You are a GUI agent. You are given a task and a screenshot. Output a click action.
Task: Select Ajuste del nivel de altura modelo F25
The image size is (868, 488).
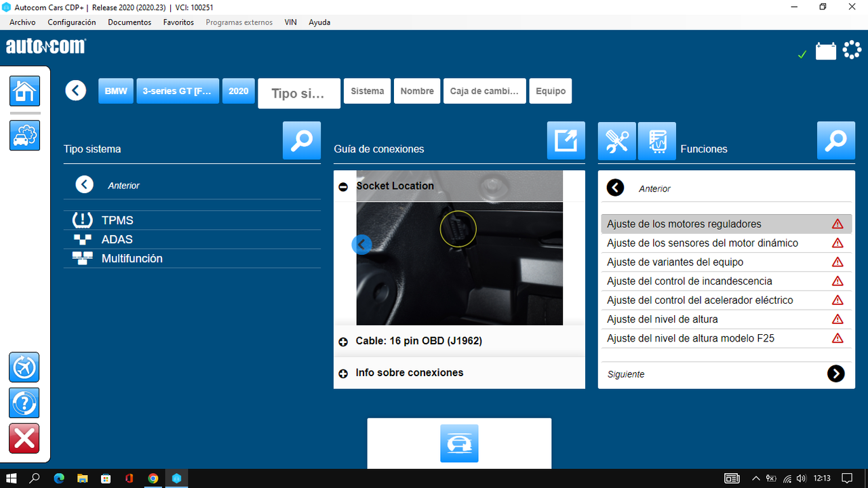726,338
